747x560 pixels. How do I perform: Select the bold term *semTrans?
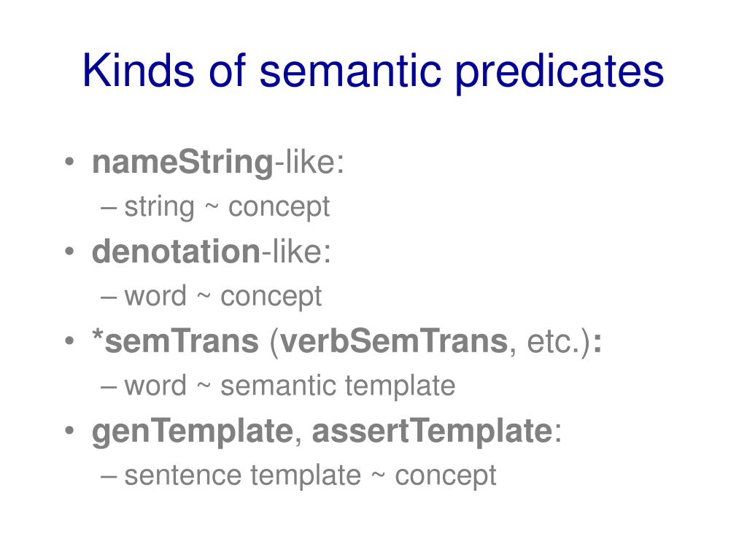175,341
